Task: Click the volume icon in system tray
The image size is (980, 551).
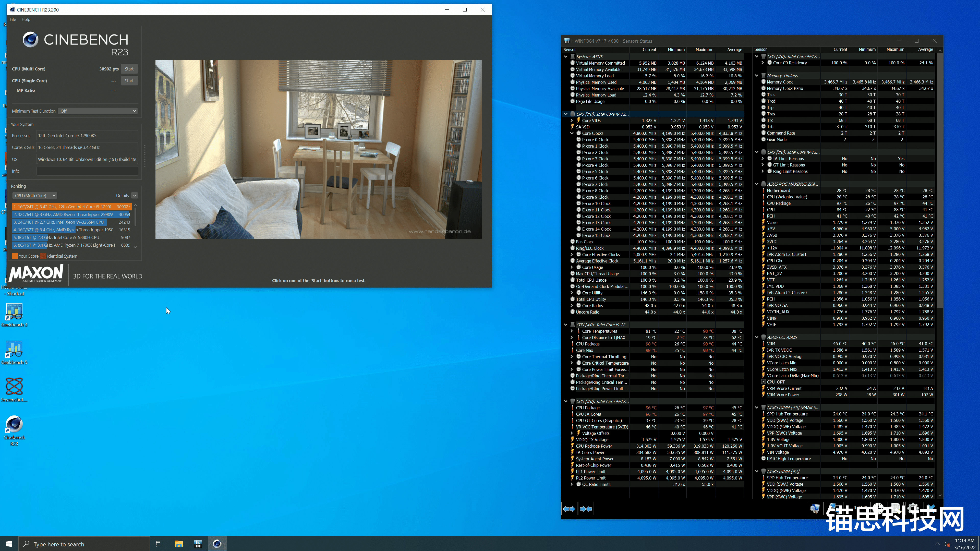Action: point(947,544)
